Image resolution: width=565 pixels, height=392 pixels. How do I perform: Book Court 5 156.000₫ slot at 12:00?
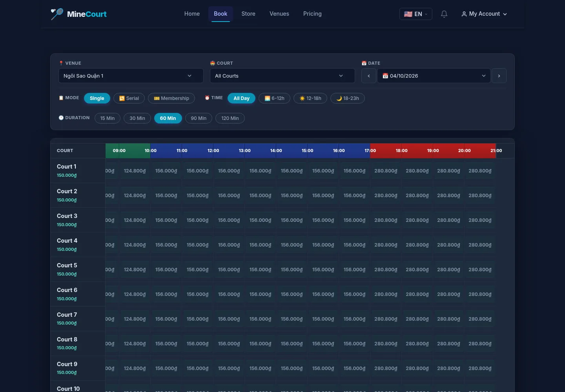tap(229, 270)
